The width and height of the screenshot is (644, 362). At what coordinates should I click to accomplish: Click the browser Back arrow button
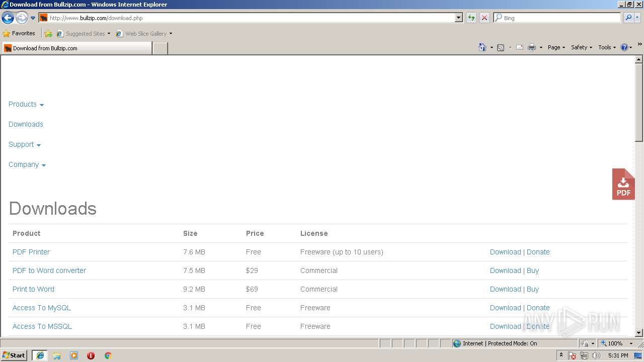click(x=8, y=18)
